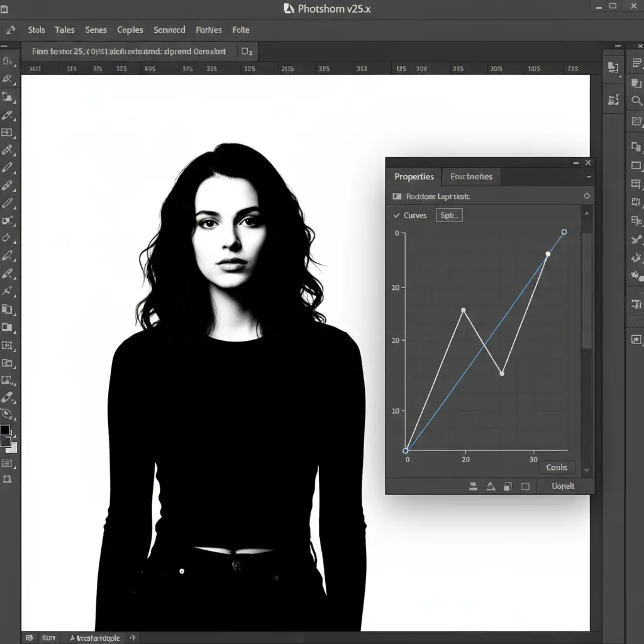Viewport: 644px width, 644px height.
Task: Click the top tool in the left toolbar
Action: 8,61
